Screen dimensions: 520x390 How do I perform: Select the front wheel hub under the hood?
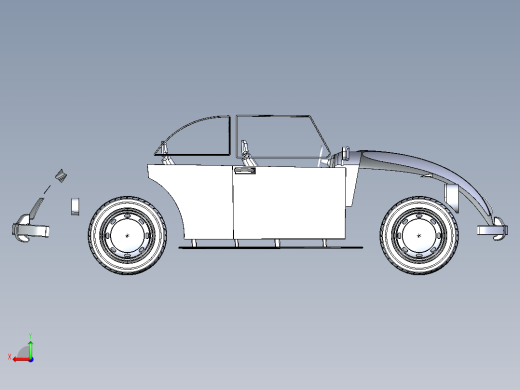[419, 235]
